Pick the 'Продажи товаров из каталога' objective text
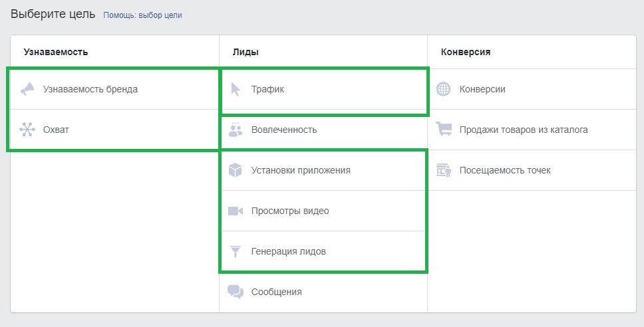Screen dimensions: 644x327 tap(524, 130)
